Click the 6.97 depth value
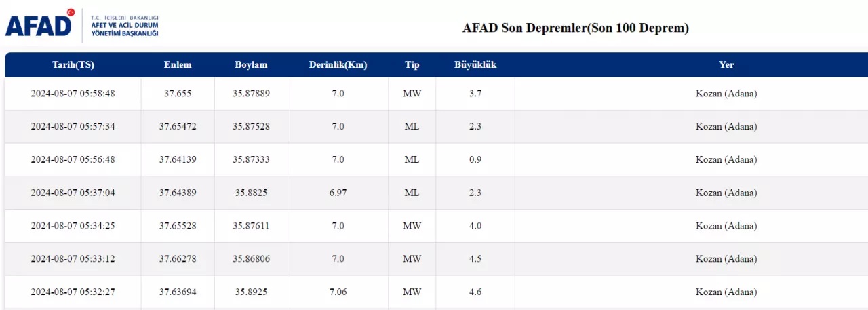The height and width of the screenshot is (310, 868). coord(338,193)
